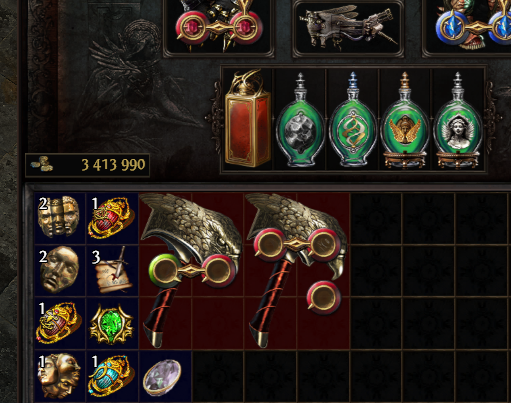Pick up the single bronze face mask stack
The width and height of the screenshot is (511, 403).
point(59,270)
